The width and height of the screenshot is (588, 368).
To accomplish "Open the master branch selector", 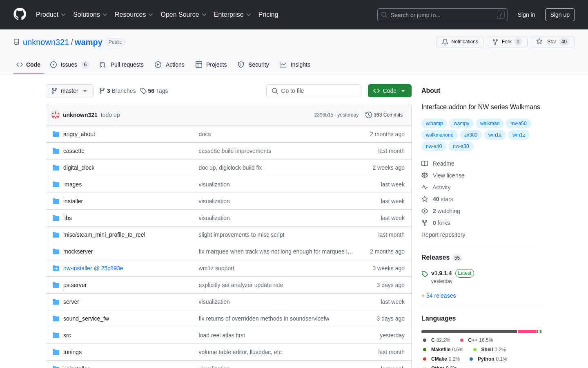I will [x=69, y=91].
